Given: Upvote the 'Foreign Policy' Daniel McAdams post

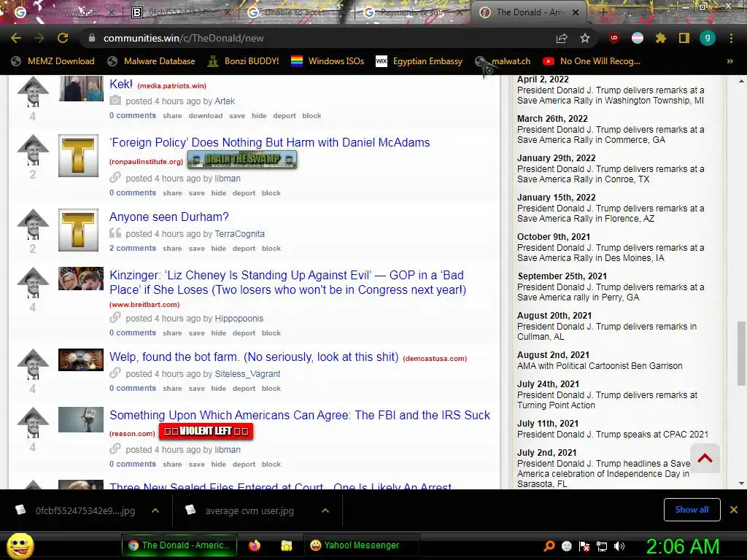Looking at the screenshot, I should tap(33, 150).
